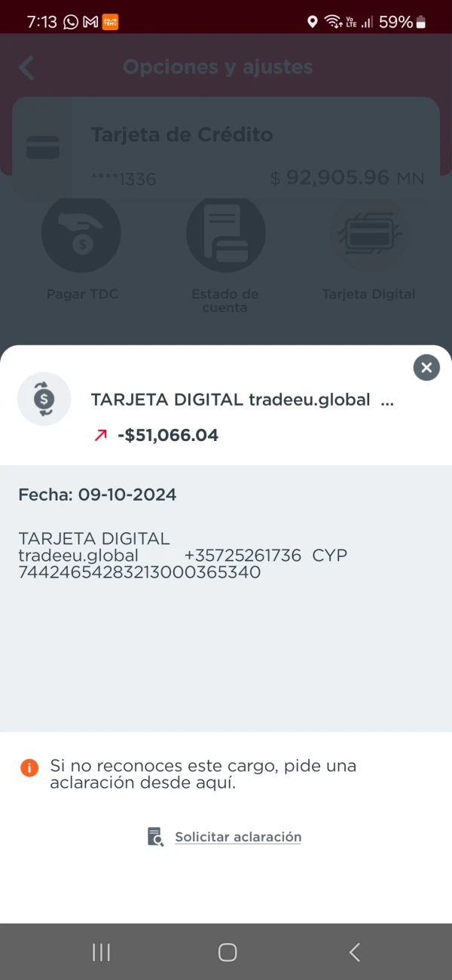Open Android recent apps button

tap(101, 952)
